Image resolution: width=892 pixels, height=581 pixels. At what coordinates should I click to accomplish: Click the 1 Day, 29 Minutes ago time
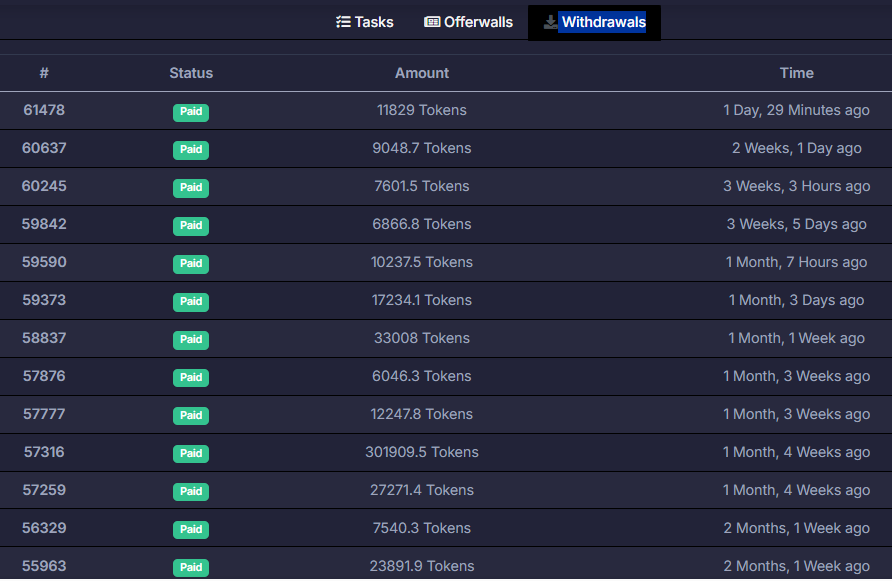point(796,110)
